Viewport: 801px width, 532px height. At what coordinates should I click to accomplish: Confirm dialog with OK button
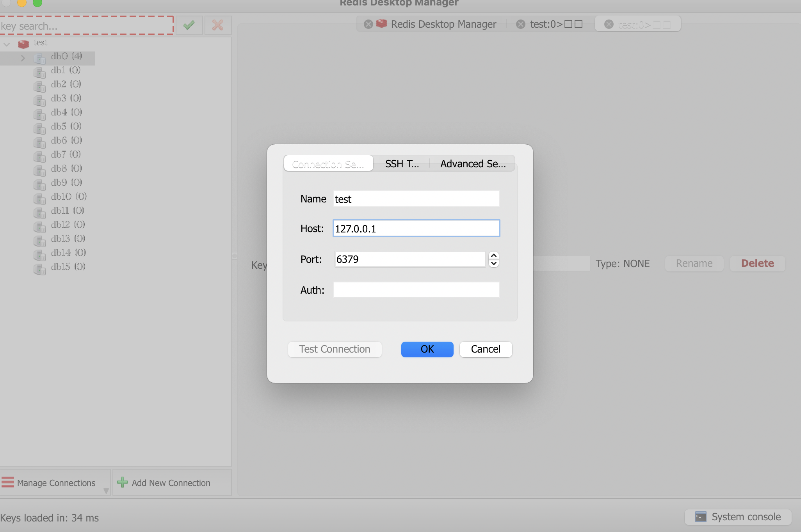(x=427, y=349)
